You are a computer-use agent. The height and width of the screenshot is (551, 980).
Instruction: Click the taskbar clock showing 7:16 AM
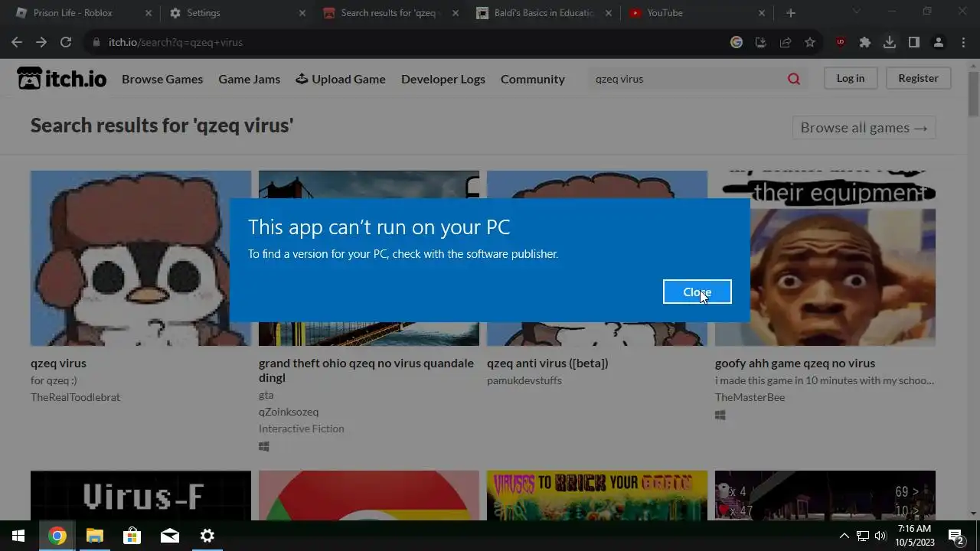(x=915, y=536)
